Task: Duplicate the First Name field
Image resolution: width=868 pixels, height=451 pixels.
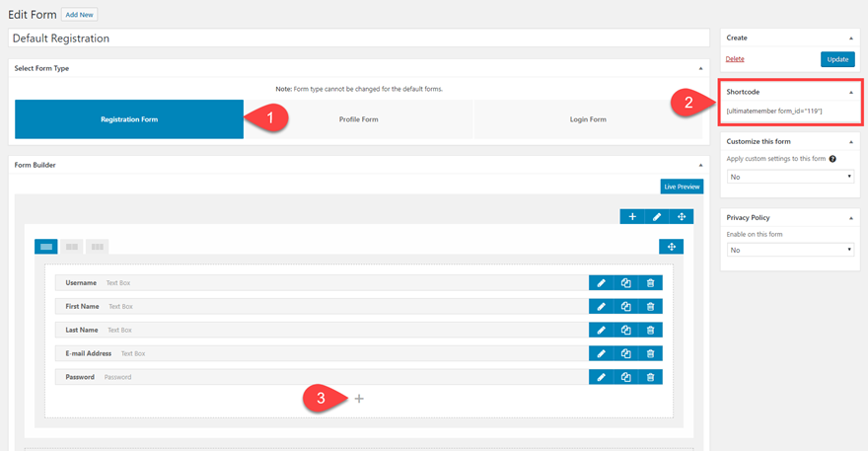Action: pos(625,306)
